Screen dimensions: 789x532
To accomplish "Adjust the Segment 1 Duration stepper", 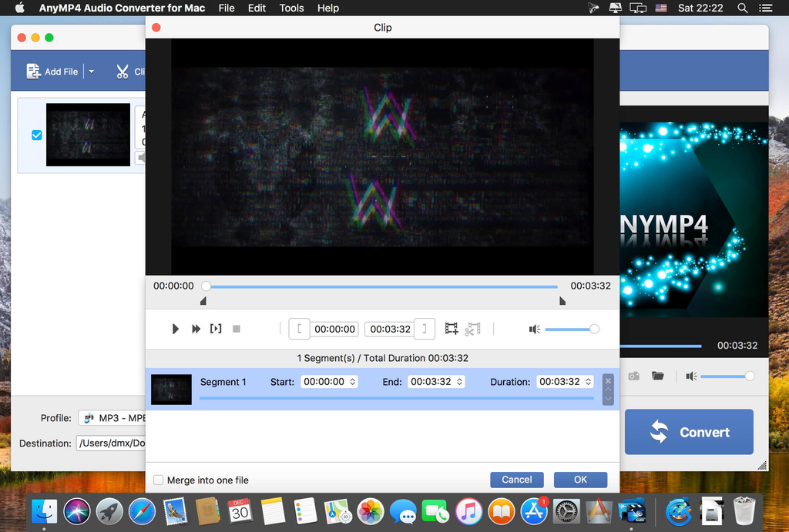I will 588,382.
